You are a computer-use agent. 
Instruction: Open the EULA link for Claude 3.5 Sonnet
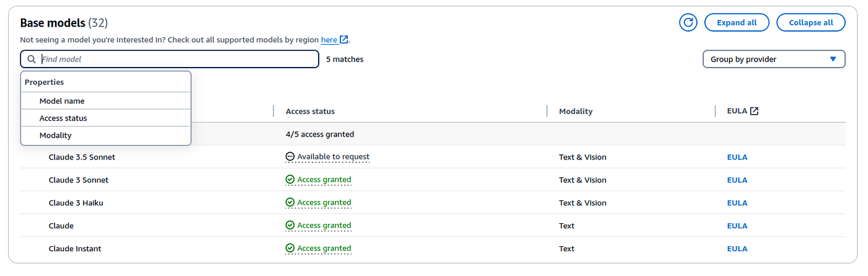[x=737, y=157]
